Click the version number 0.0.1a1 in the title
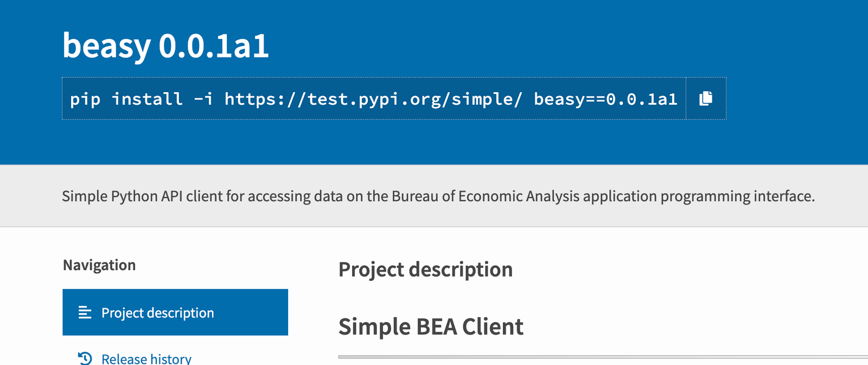Viewport: 868px width, 365px height. coord(214,46)
